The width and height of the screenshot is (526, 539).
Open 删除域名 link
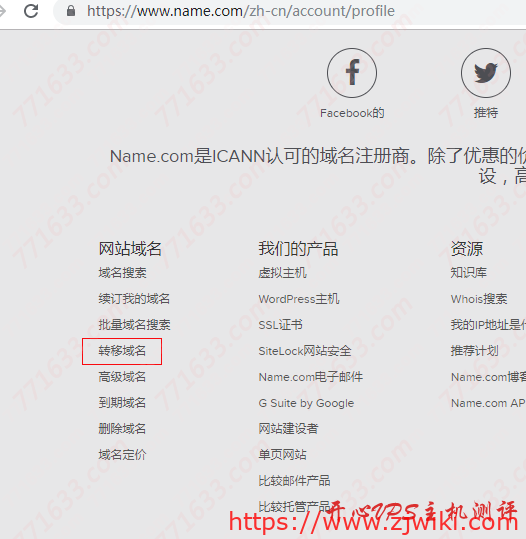coord(122,429)
